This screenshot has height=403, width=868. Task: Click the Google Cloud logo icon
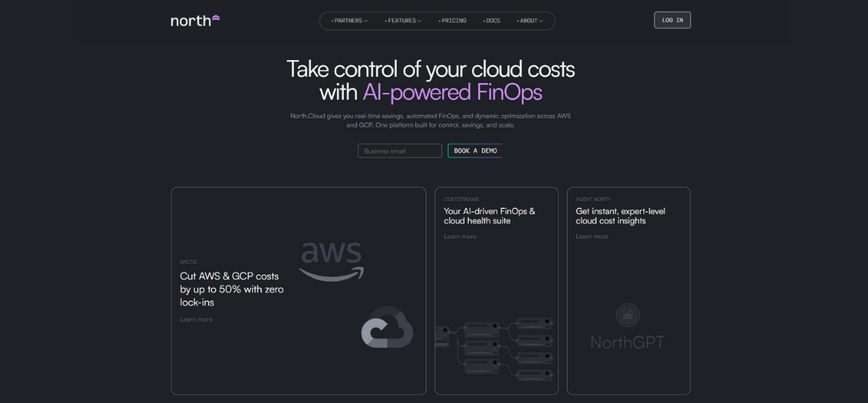tap(387, 329)
